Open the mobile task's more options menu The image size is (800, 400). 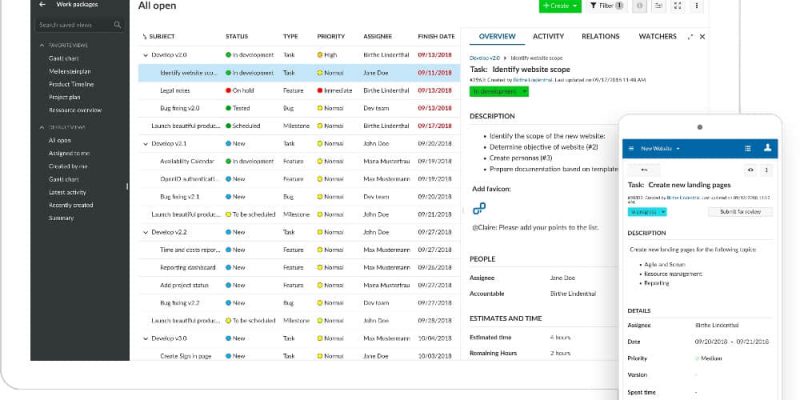[x=766, y=170]
